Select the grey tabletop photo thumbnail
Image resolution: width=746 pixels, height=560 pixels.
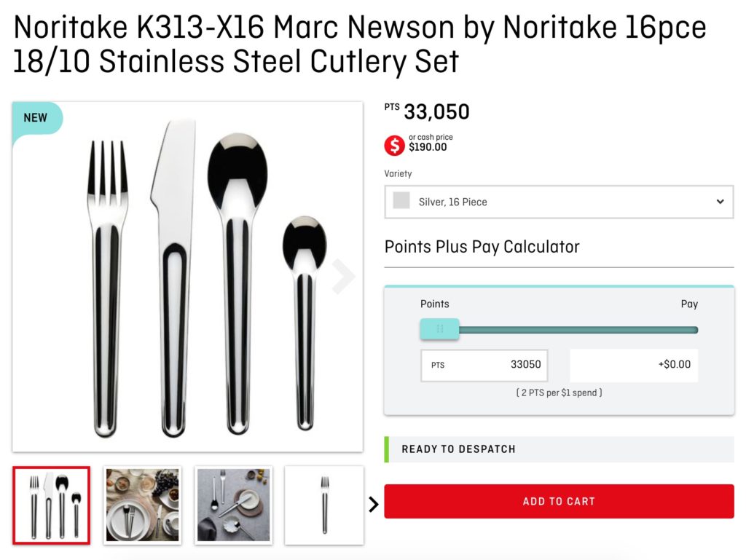click(234, 505)
